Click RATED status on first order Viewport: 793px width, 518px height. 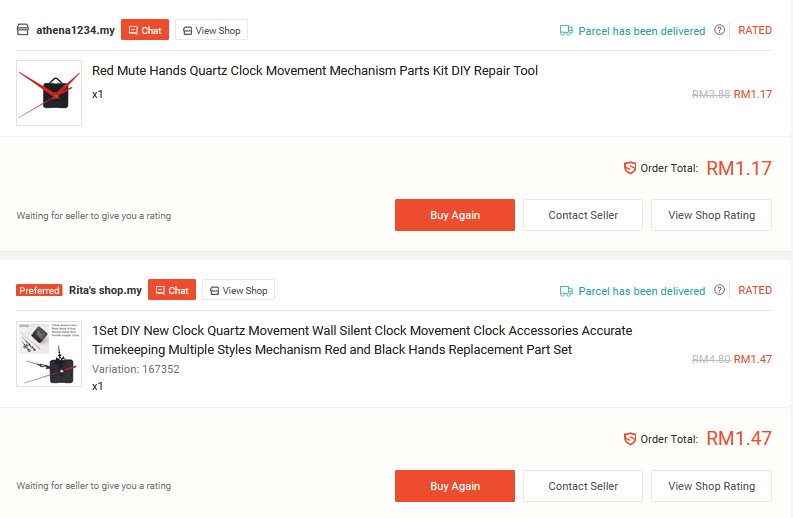[x=755, y=30]
